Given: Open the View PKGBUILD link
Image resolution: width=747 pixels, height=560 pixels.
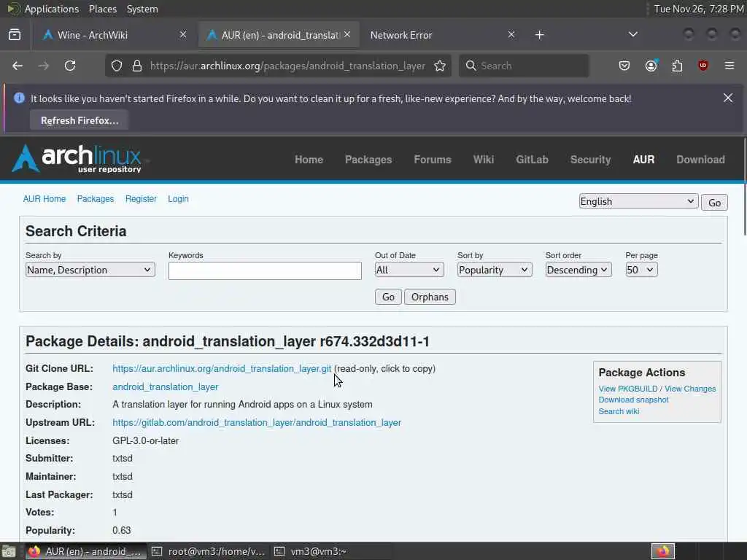Looking at the screenshot, I should point(628,389).
